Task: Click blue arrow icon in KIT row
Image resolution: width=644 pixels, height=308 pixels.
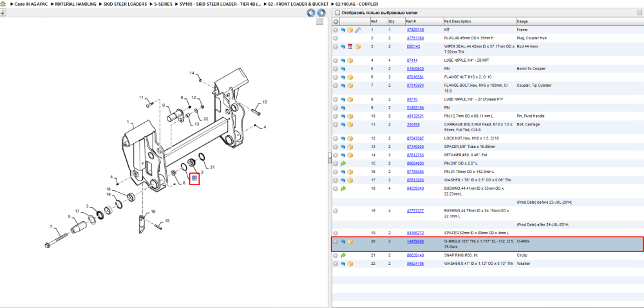Action: (343, 30)
